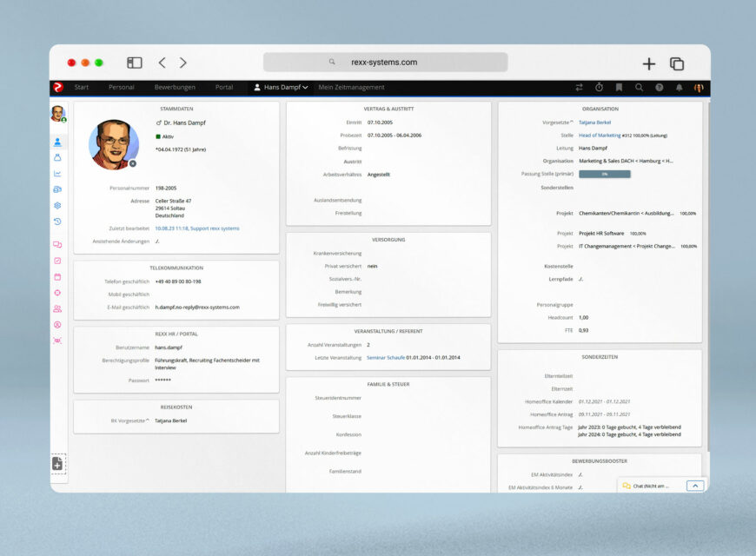Follow the Seminar Schaufe event link
Screen dimensions: 756x556
(386, 357)
